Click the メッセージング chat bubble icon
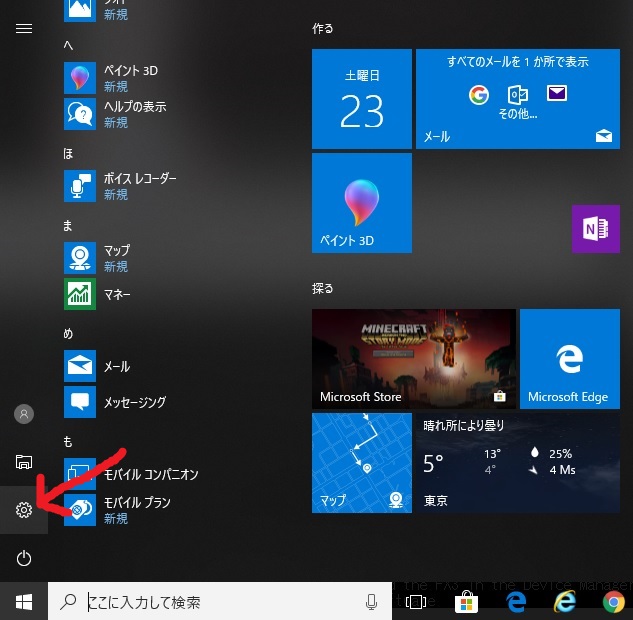 click(x=80, y=402)
